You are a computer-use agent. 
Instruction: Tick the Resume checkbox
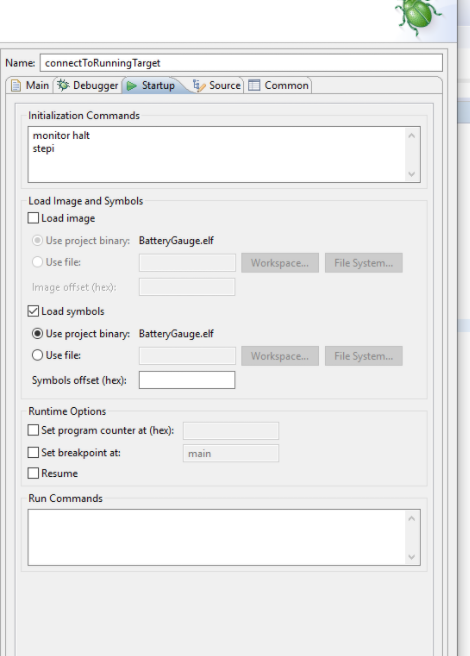point(33,473)
